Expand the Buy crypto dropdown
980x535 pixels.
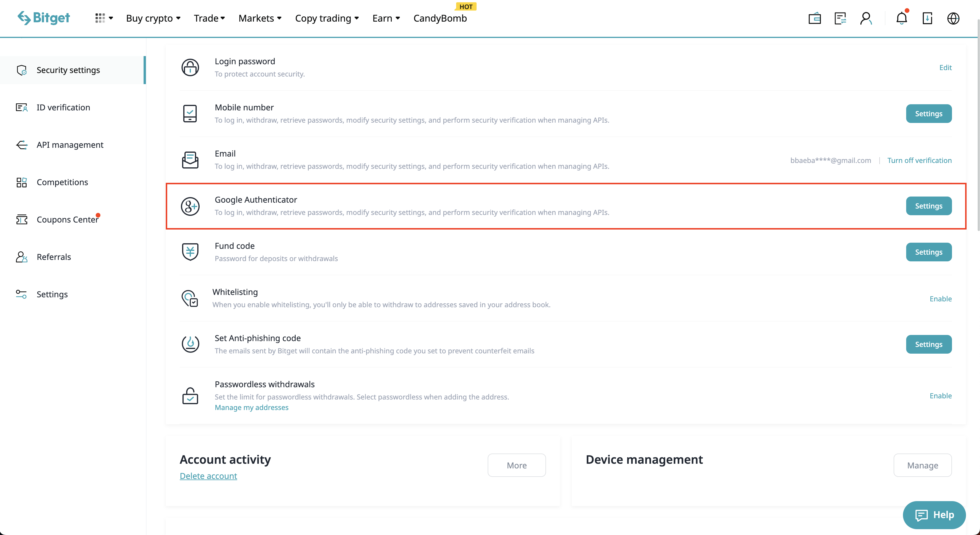153,18
